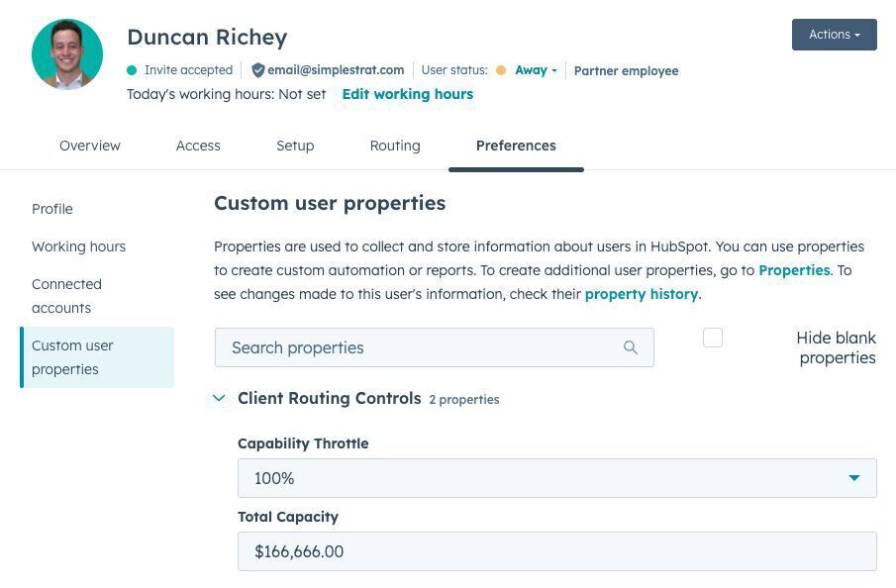This screenshot has height=588, width=896.
Task: View the user's property history
Action: pos(641,294)
